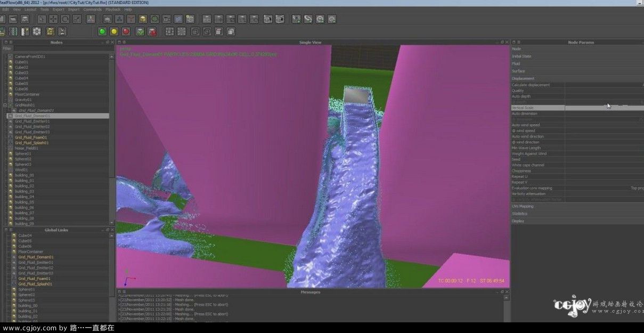This screenshot has width=644, height=333.
Task: Expand the UVs Mapping section
Action: [577, 206]
